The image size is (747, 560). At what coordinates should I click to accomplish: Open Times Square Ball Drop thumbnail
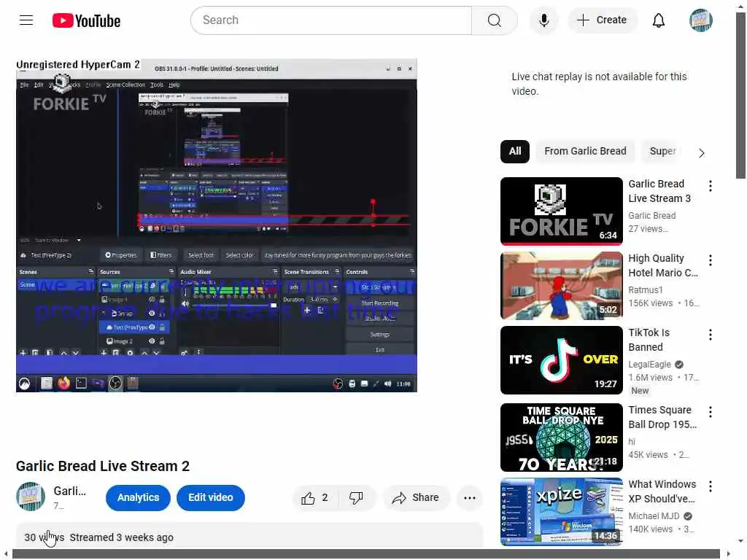click(562, 437)
